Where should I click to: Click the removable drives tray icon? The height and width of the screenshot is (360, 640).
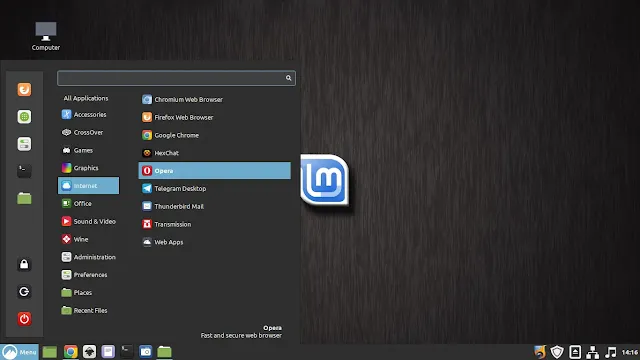(x=575, y=352)
